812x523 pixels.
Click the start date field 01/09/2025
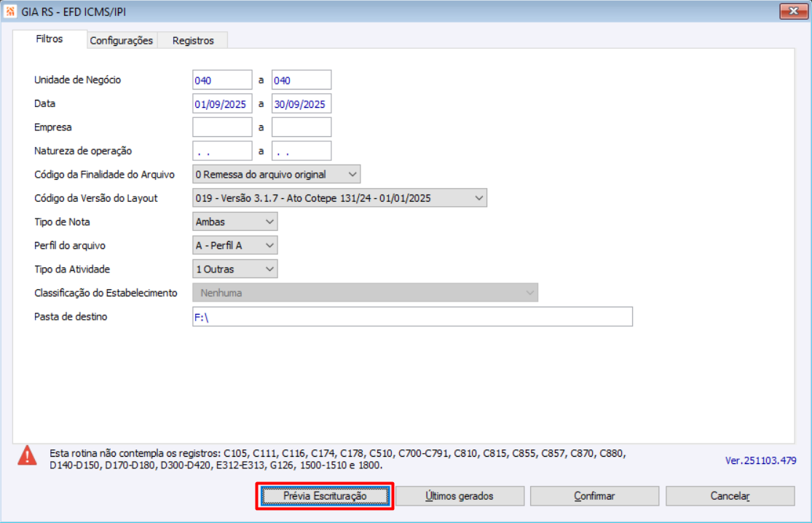click(222, 104)
